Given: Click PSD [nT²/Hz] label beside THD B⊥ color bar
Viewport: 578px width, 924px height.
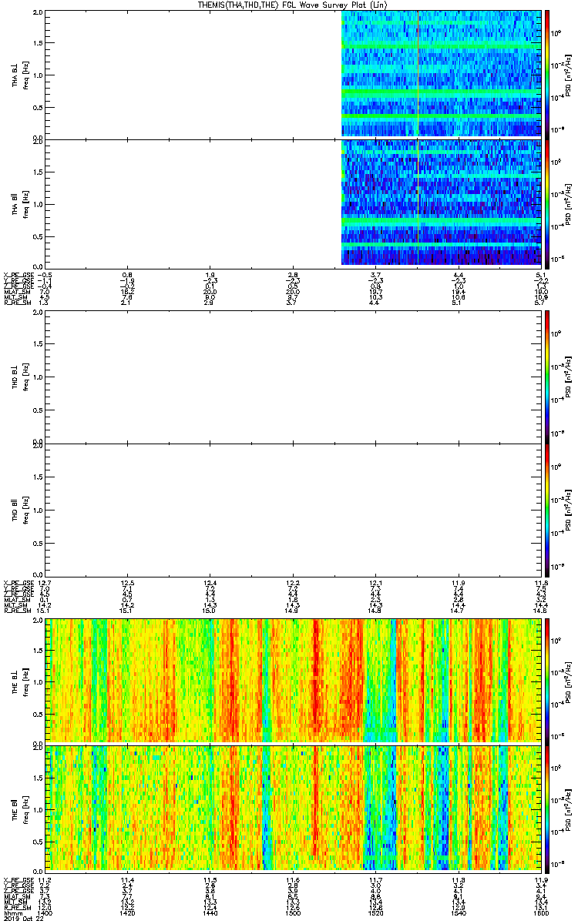Looking at the screenshot, I should [568, 378].
